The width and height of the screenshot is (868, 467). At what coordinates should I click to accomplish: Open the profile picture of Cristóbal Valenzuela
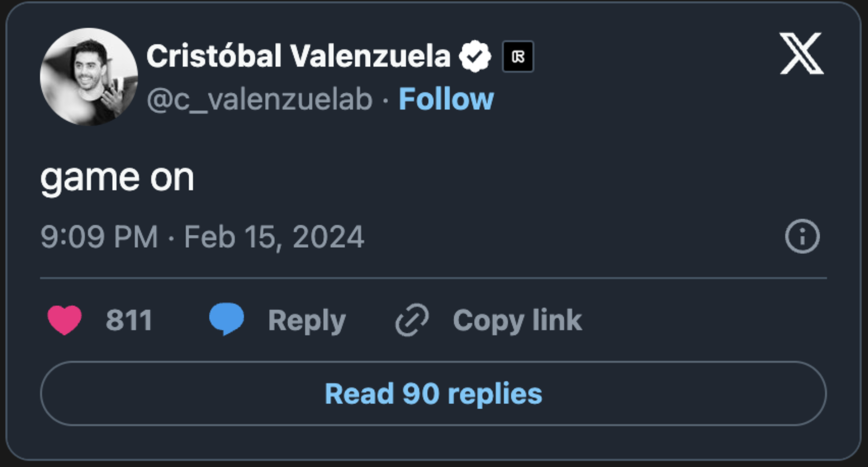[x=89, y=76]
